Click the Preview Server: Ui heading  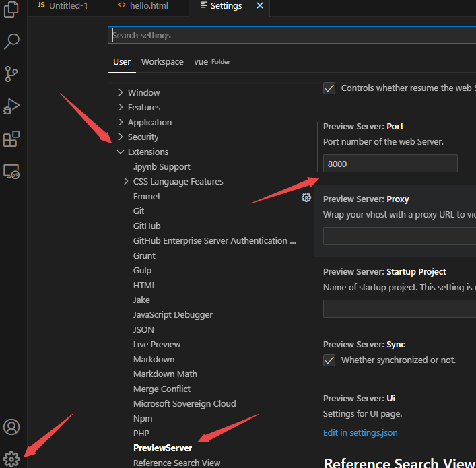click(x=359, y=399)
